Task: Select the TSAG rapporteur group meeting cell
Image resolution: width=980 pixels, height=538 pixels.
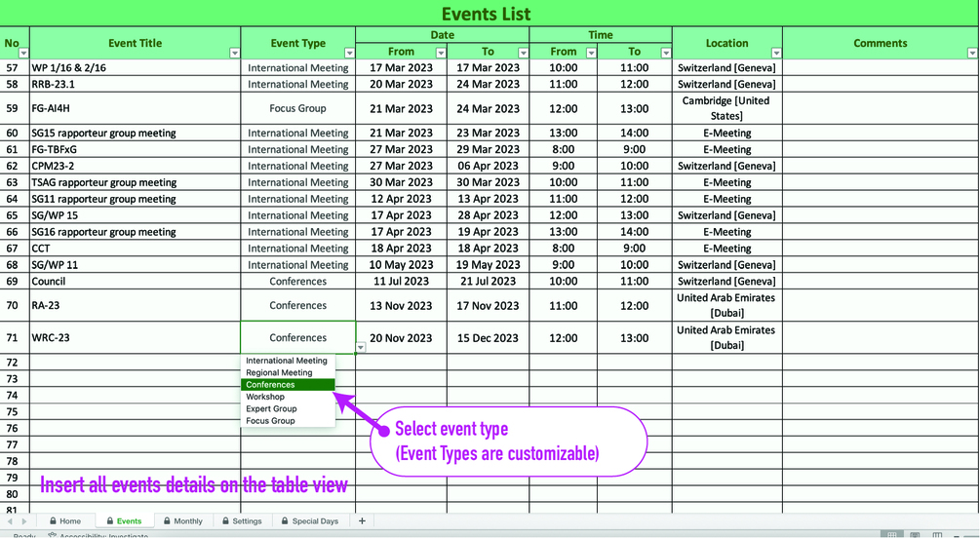Action: pos(135,182)
